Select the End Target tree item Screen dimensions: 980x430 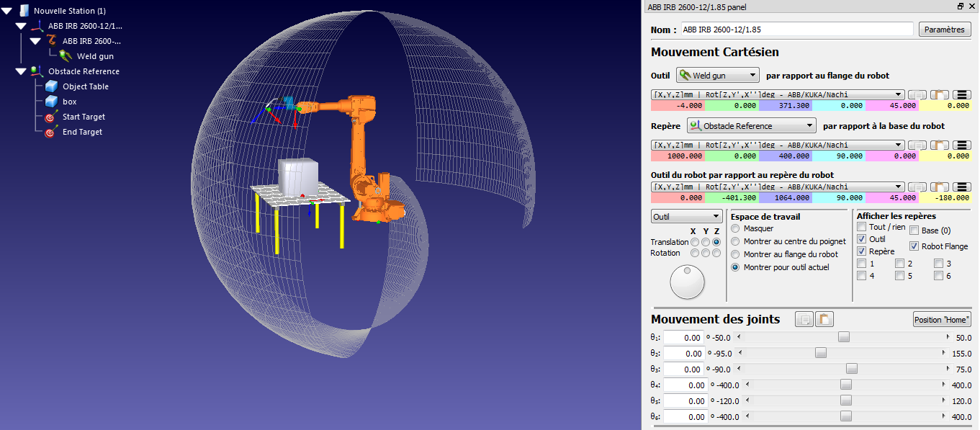pyautogui.click(x=82, y=132)
